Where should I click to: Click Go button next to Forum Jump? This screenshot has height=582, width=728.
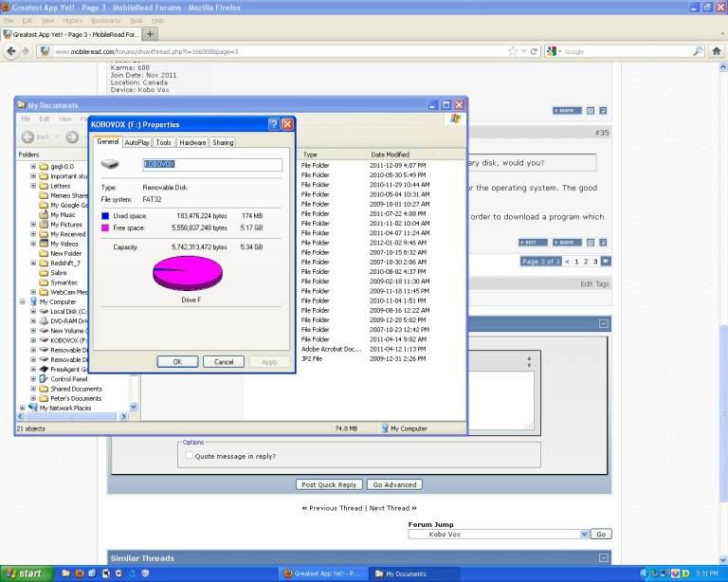point(601,535)
